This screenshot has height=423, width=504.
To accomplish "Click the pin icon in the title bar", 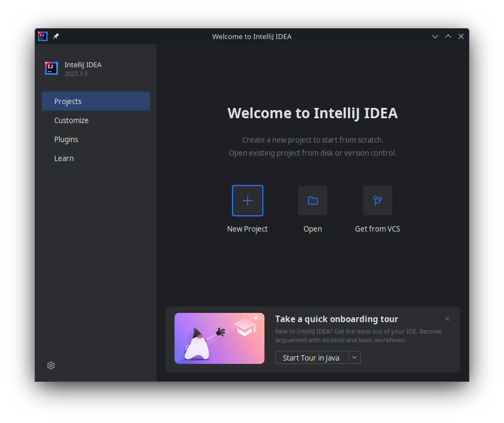I will 56,36.
